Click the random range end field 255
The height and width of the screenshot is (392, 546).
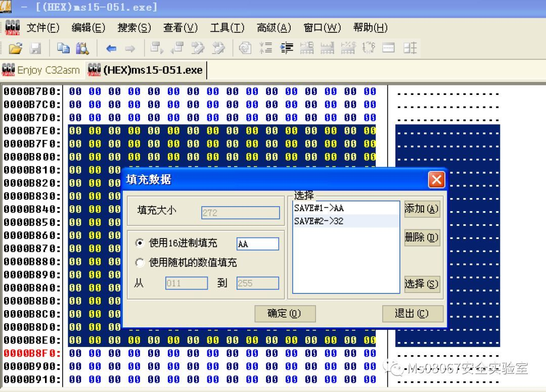(258, 283)
